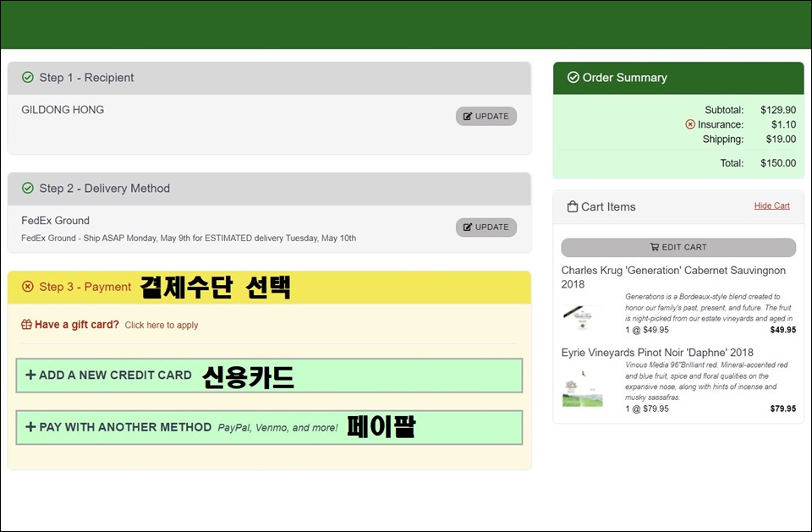Update the recipient GILDONG HONG

tap(486, 116)
